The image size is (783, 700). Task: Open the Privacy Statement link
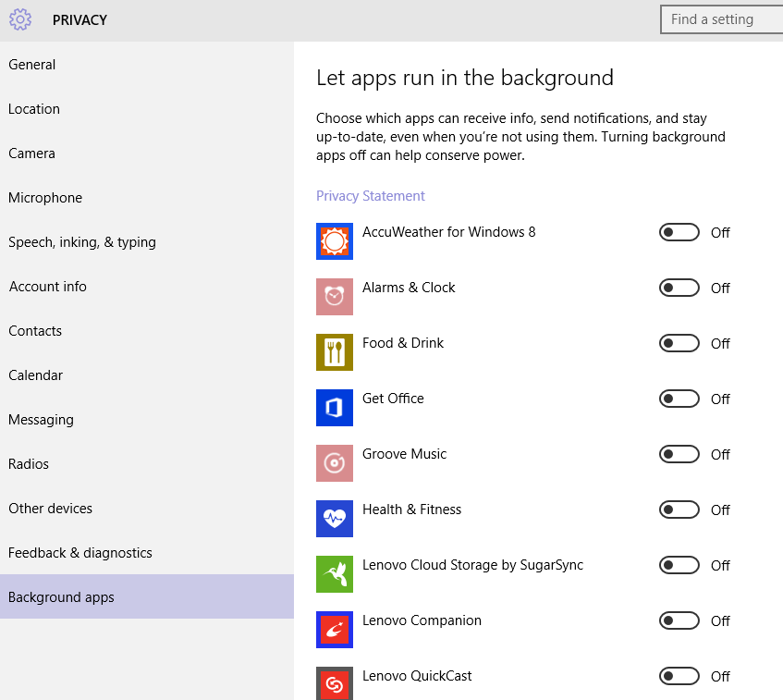pyautogui.click(x=371, y=196)
